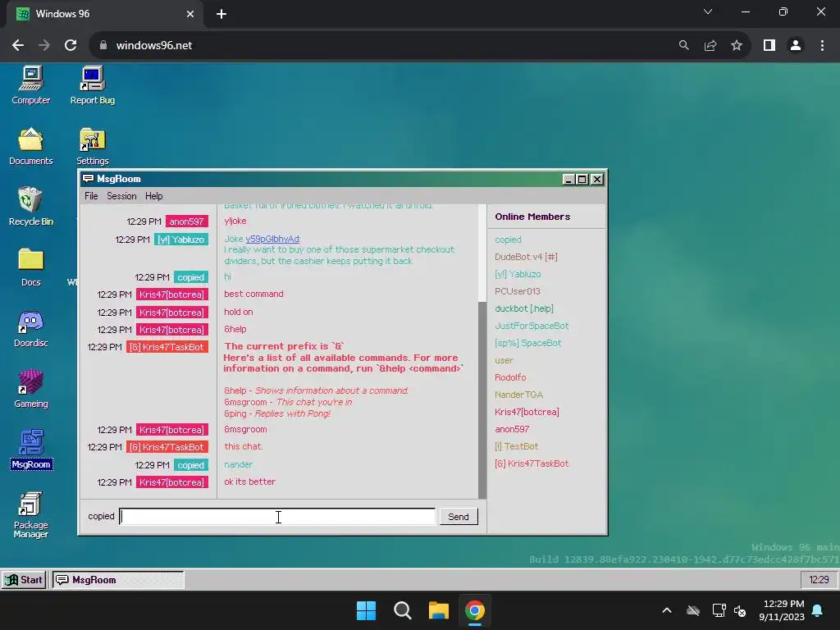This screenshot has width=840, height=630.
Task: Select member 'PCUser013'
Action: tap(518, 291)
